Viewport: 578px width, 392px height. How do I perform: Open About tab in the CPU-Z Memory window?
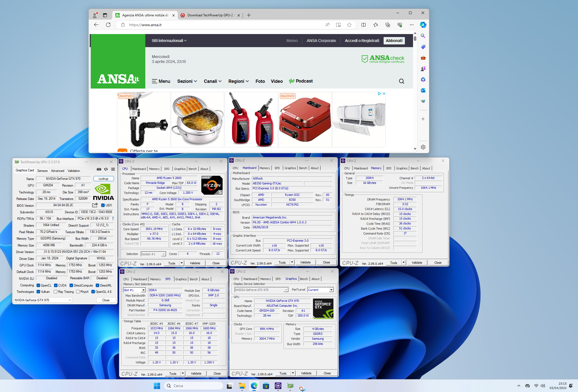[426, 168]
